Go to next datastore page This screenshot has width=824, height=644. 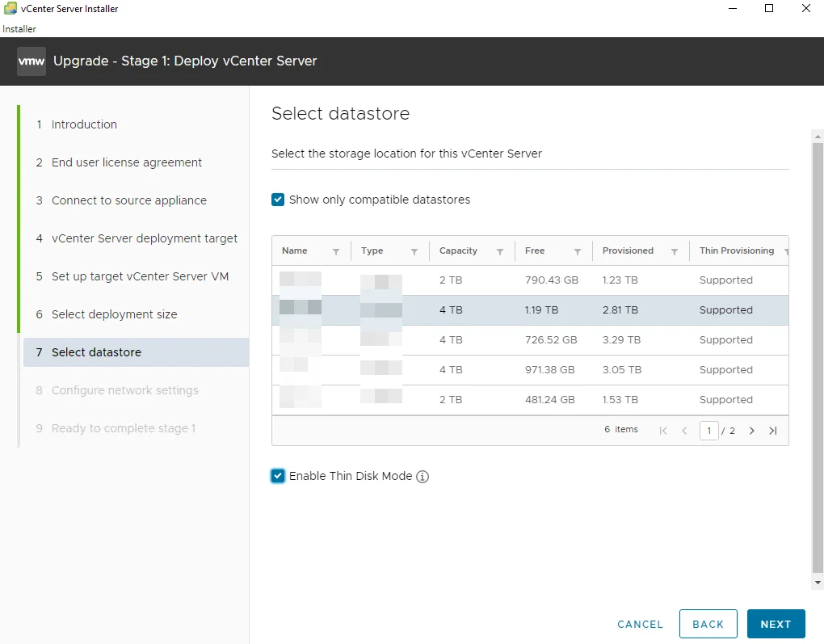[751, 431]
